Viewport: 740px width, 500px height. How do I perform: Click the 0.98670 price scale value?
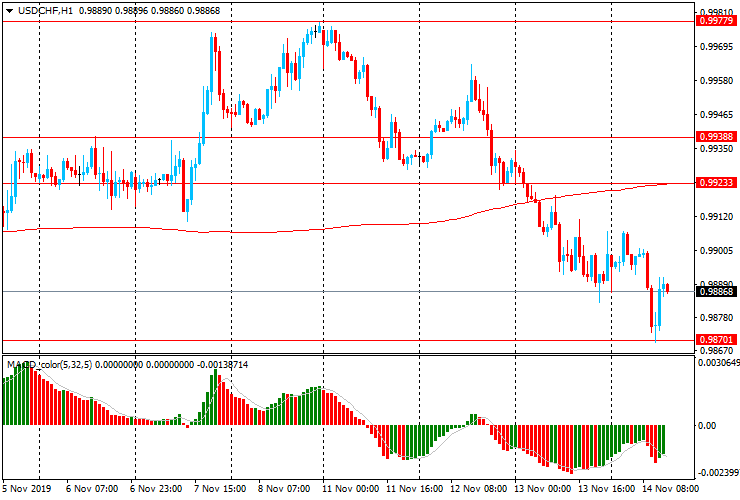coord(717,351)
